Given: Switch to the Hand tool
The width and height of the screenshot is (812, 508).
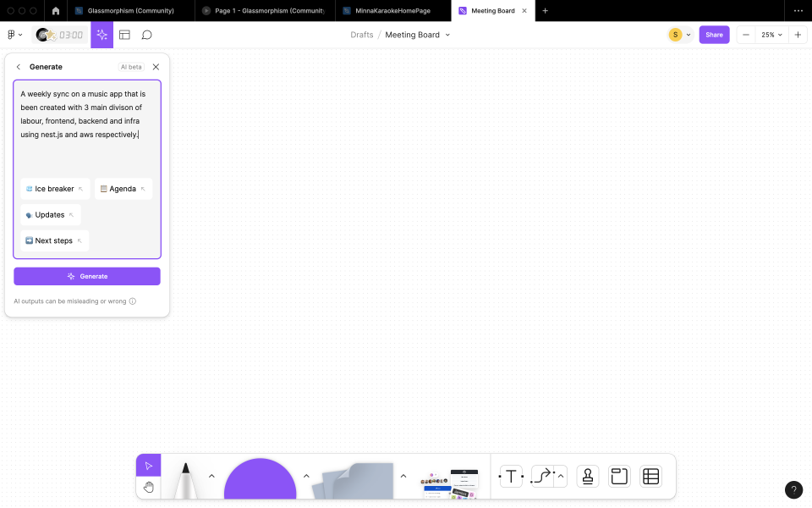Looking at the screenshot, I should pos(149,487).
